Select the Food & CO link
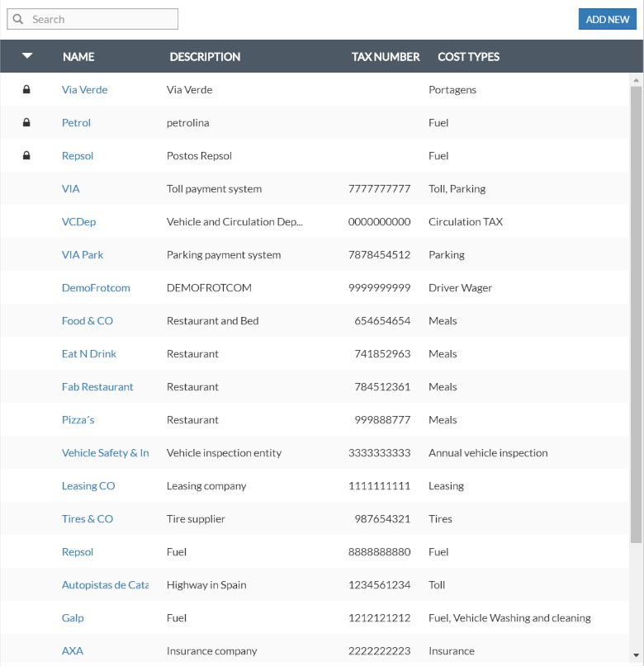Screen dimensions: 644x666 [88, 321]
